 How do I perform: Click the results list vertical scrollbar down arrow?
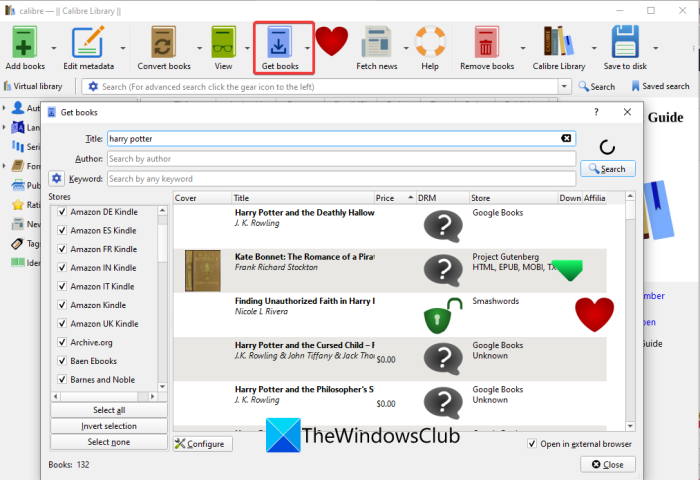(630, 426)
